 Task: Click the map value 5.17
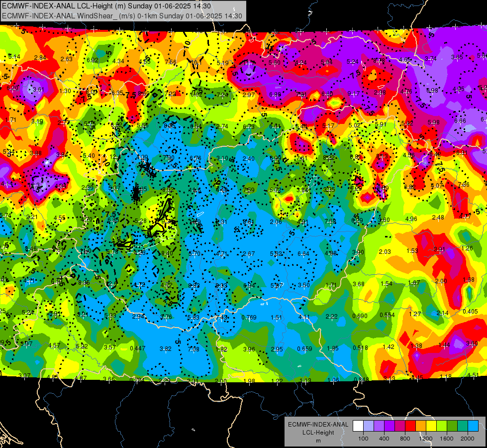pos(328,125)
